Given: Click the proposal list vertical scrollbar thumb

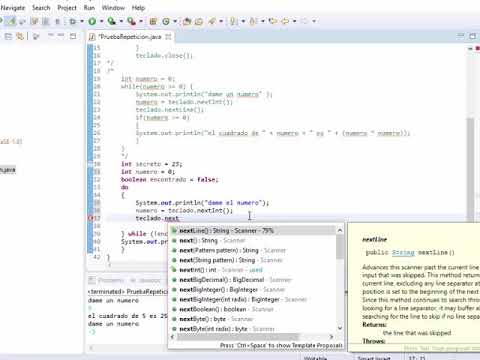Looking at the screenshot, I should [x=340, y=247].
